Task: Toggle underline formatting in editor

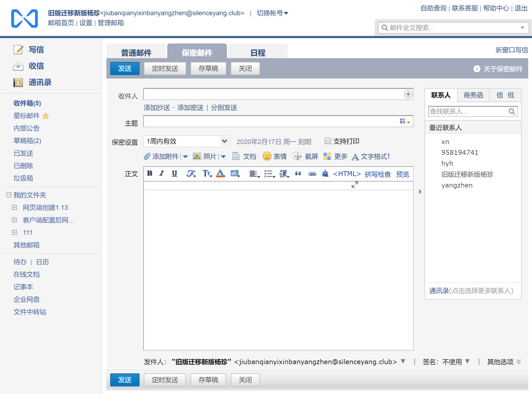Action: (175, 173)
